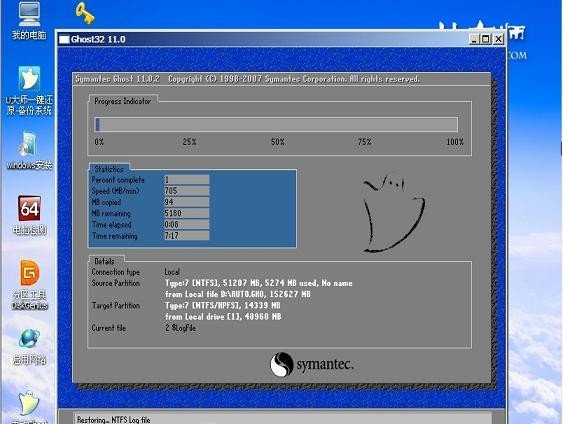Open the 我的电脑 desktop icon
The height and width of the screenshot is (424, 563).
(x=29, y=20)
